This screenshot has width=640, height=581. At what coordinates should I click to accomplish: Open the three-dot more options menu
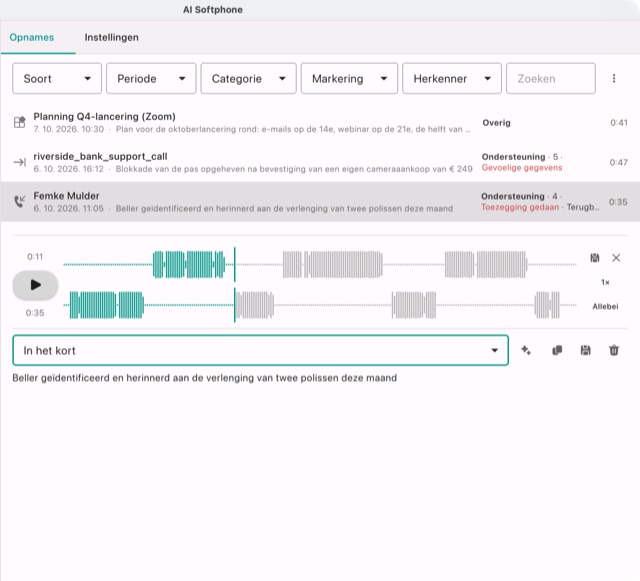click(614, 78)
